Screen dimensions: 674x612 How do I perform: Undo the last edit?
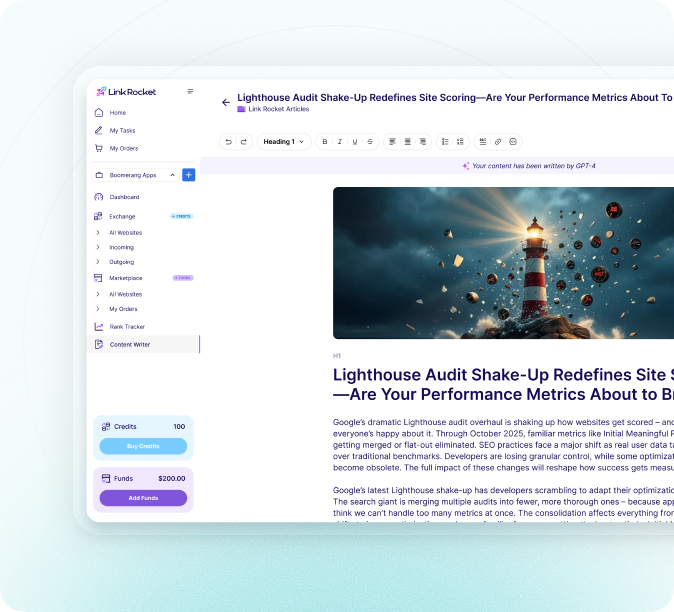(229, 142)
